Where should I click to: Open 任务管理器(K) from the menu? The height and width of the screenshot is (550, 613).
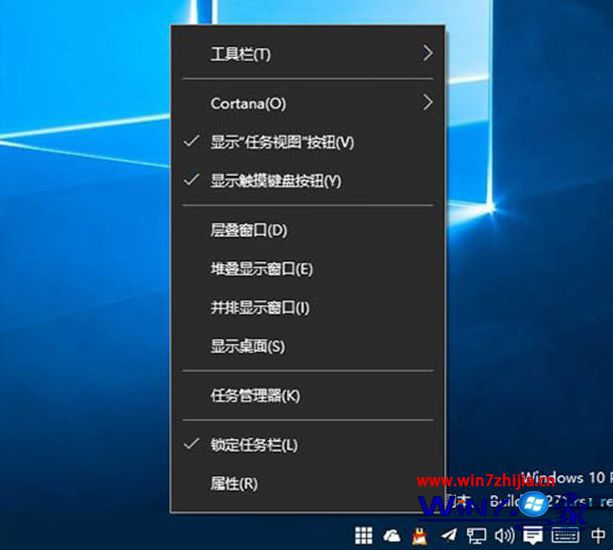tap(255, 395)
